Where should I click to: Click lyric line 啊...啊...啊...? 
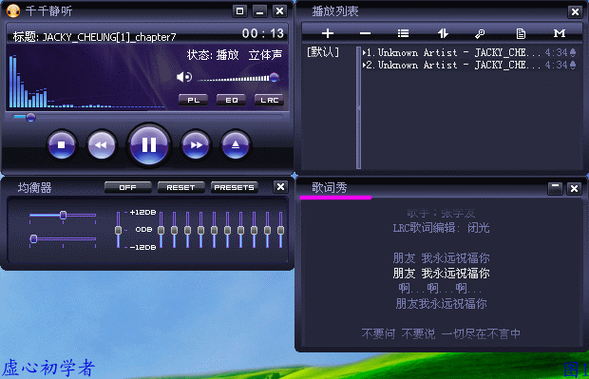pyautogui.click(x=440, y=288)
